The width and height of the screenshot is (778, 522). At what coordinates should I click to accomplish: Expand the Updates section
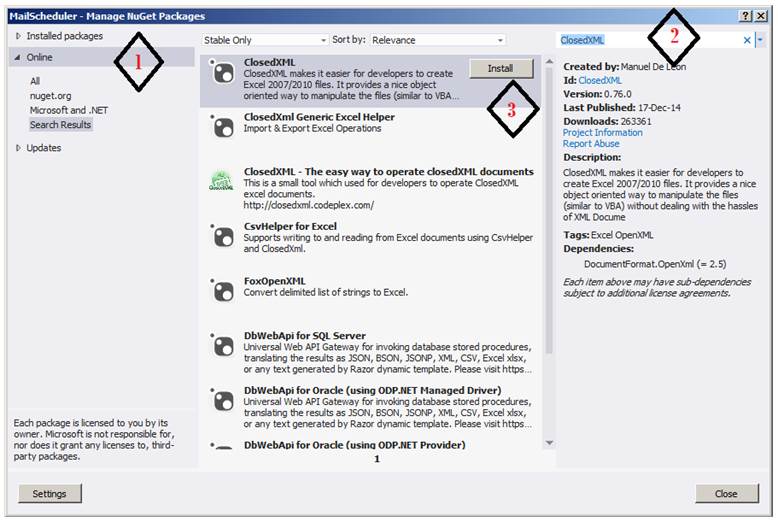18,148
